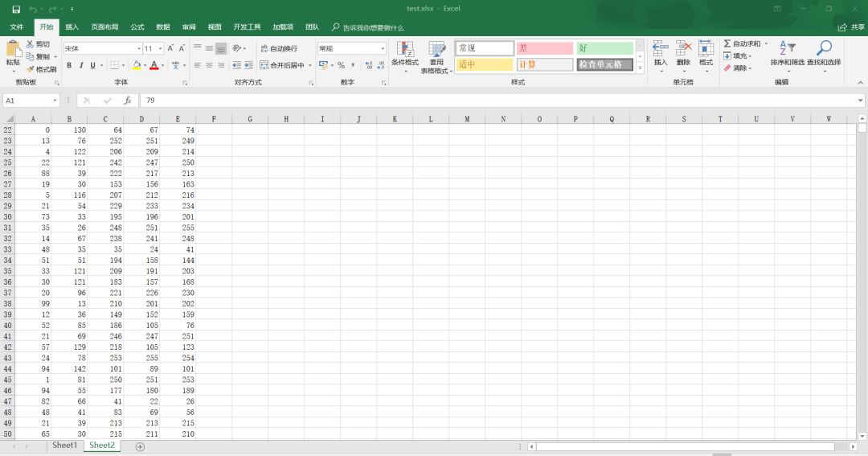Image resolution: width=868 pixels, height=456 pixels.
Task: Toggle Wrap Text (自动换行)
Action: click(x=279, y=48)
